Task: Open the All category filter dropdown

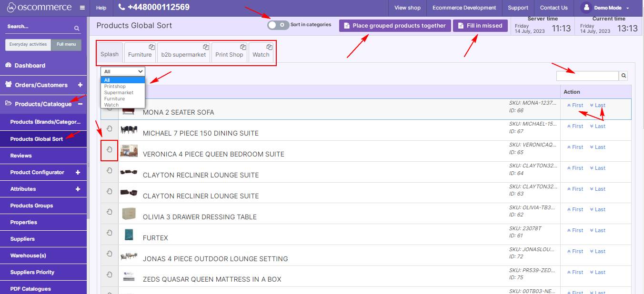Action: pos(123,71)
